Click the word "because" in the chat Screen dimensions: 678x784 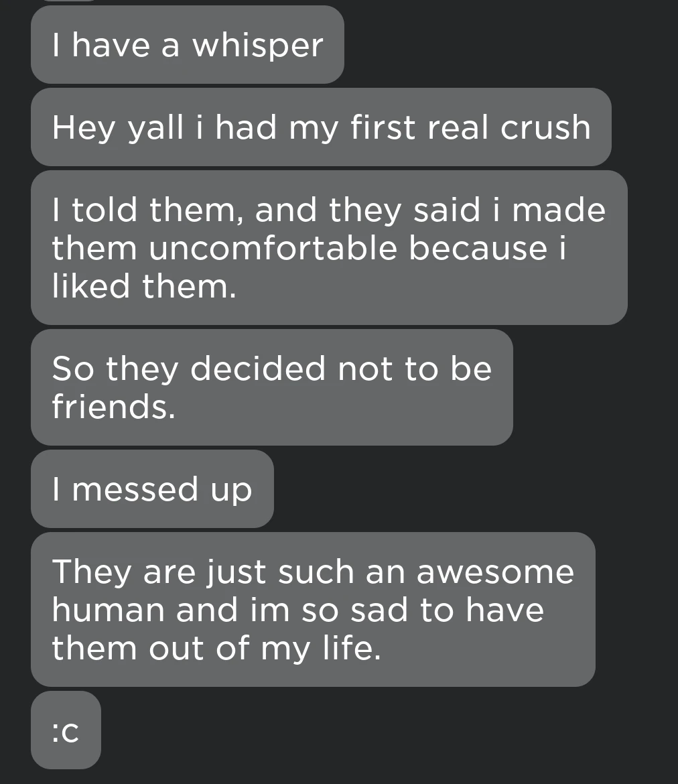478,249
